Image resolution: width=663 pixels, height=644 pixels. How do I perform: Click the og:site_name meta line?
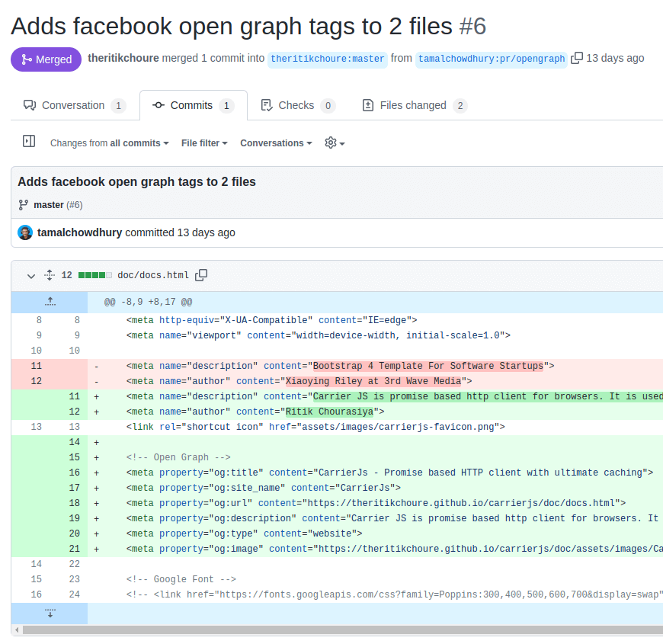[264, 488]
